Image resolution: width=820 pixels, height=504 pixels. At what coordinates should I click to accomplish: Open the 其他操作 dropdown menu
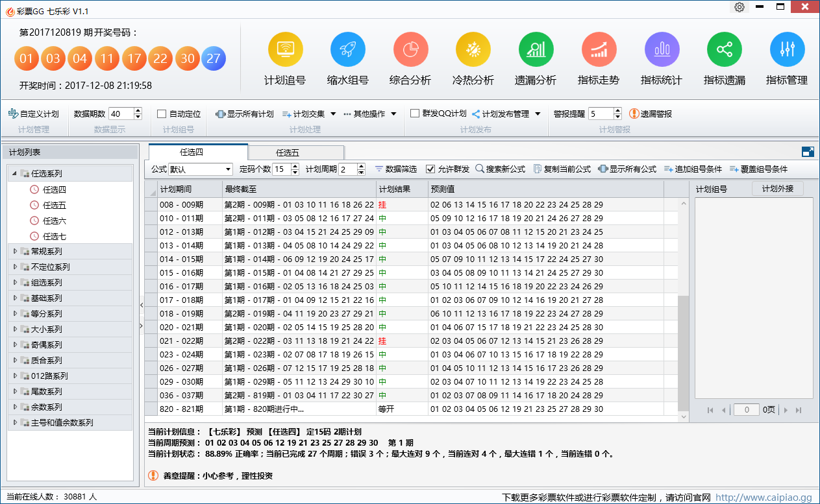click(x=370, y=114)
